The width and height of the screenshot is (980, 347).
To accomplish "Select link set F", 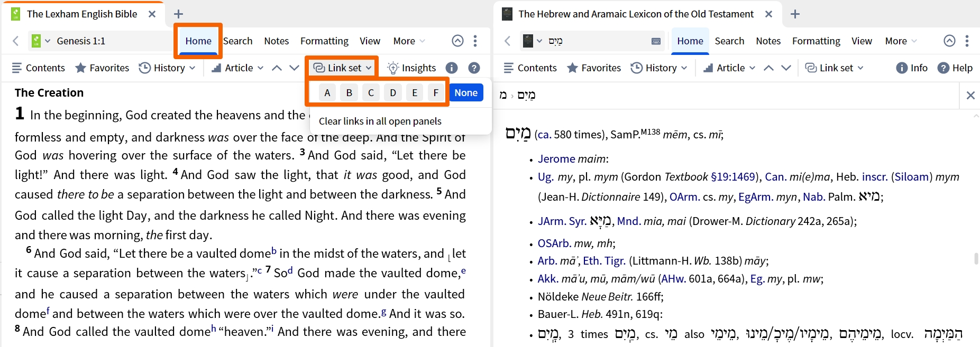I will (436, 92).
